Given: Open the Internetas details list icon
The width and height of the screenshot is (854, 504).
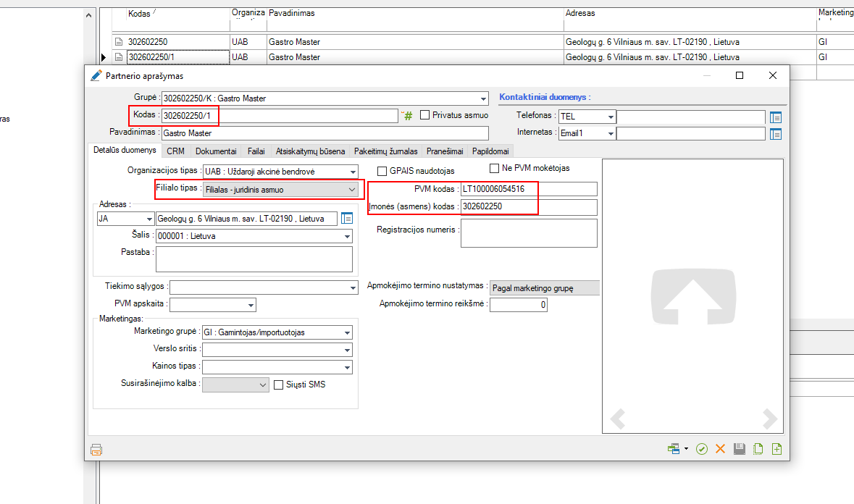Looking at the screenshot, I should coord(776,134).
